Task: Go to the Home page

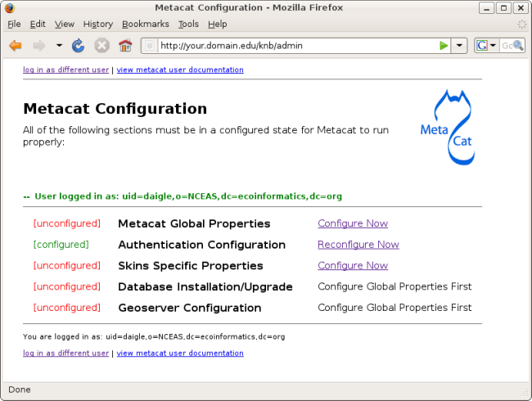Action: 125,46
